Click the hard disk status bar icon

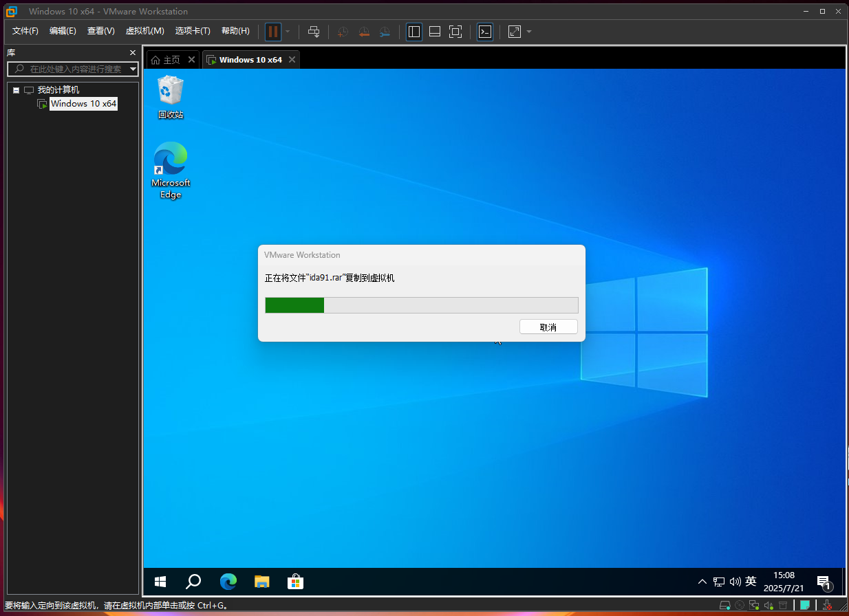(724, 606)
